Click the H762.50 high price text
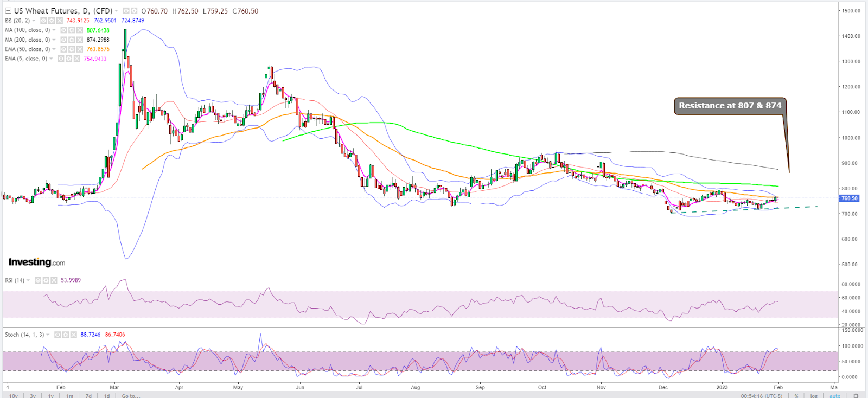The image size is (868, 398). (x=186, y=11)
